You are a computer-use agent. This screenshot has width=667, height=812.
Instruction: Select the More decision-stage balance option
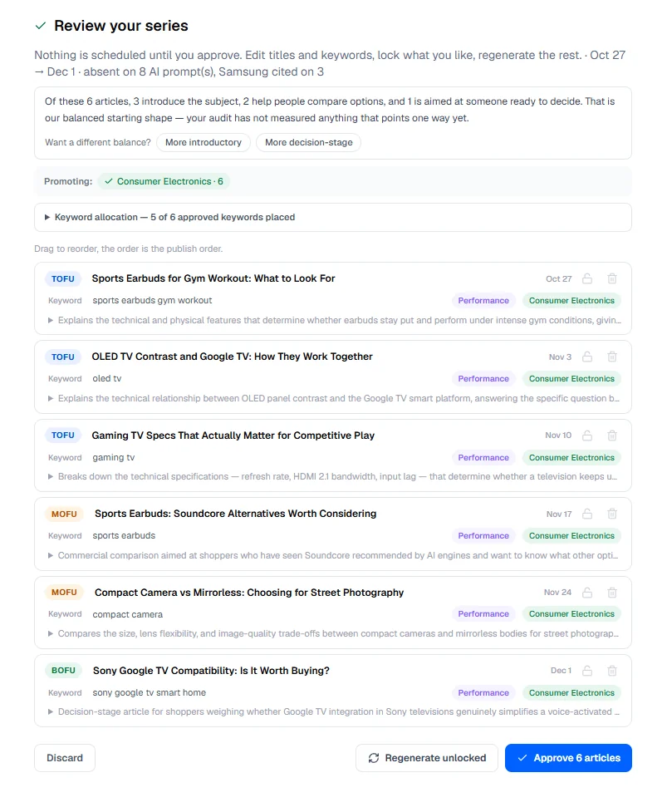click(308, 142)
